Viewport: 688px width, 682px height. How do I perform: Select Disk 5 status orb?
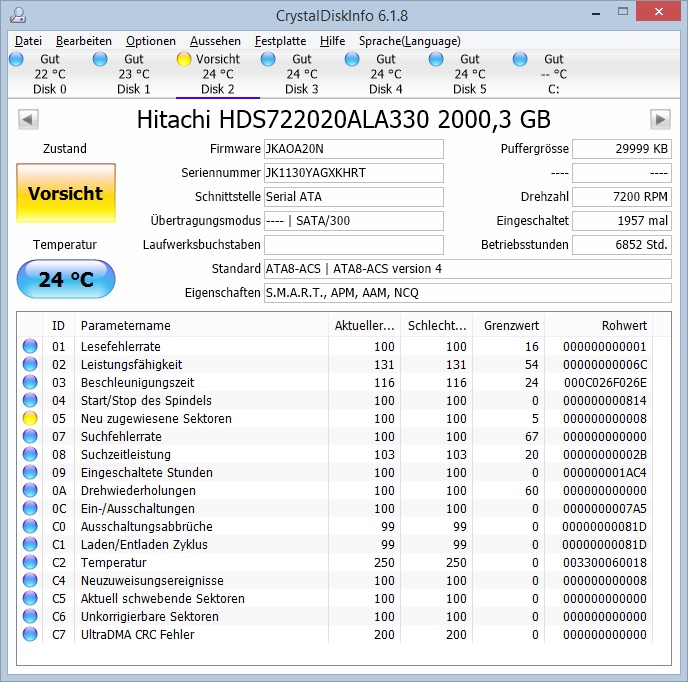point(436,59)
